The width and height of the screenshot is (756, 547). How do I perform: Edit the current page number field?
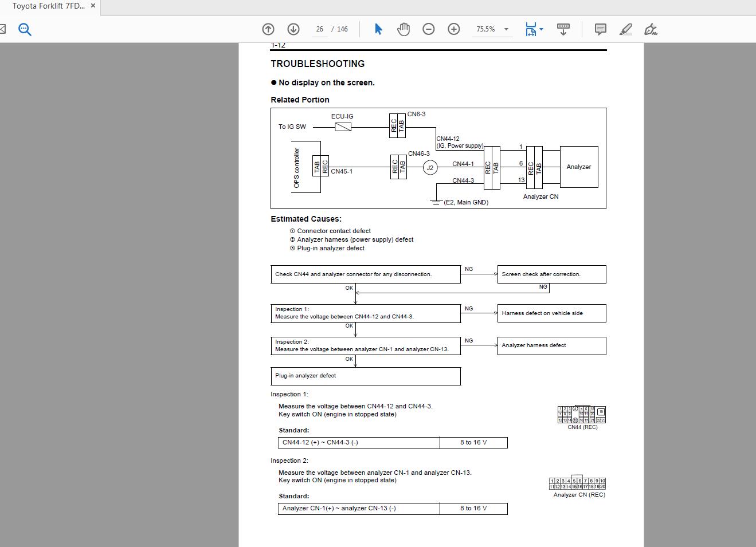tap(319, 29)
